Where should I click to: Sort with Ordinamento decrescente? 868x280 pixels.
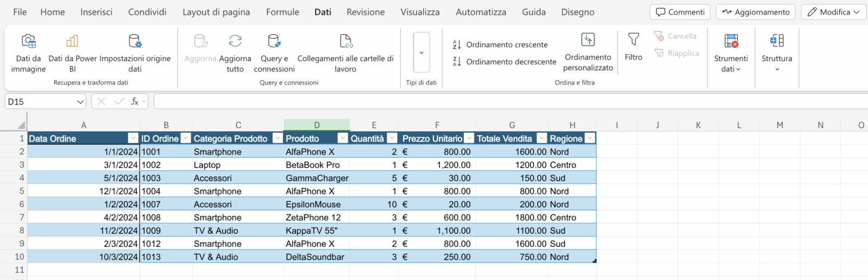pos(505,62)
